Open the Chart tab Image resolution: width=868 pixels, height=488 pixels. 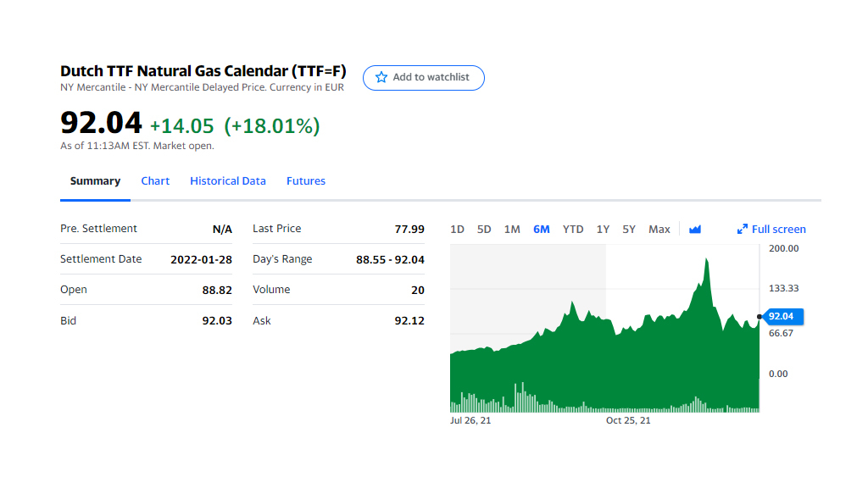point(155,181)
